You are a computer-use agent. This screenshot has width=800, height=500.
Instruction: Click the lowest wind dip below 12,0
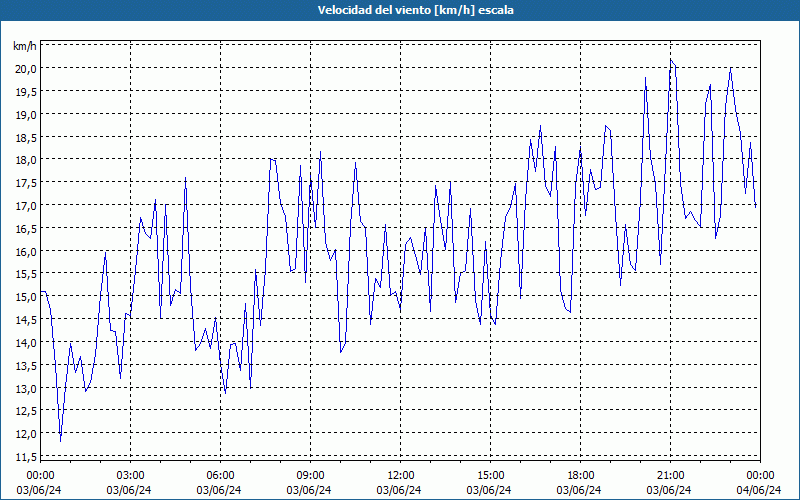60,441
